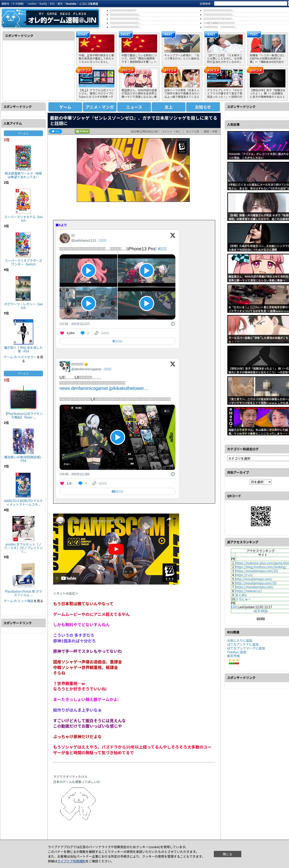Click Feedlyに追加 link
This screenshot has height=868, width=289.
pyautogui.click(x=237, y=652)
